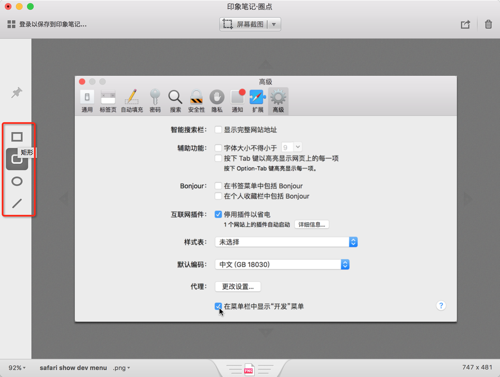Screen dimensions: 500x377
Task: Click the blue help question mark button
Action: coord(441,305)
